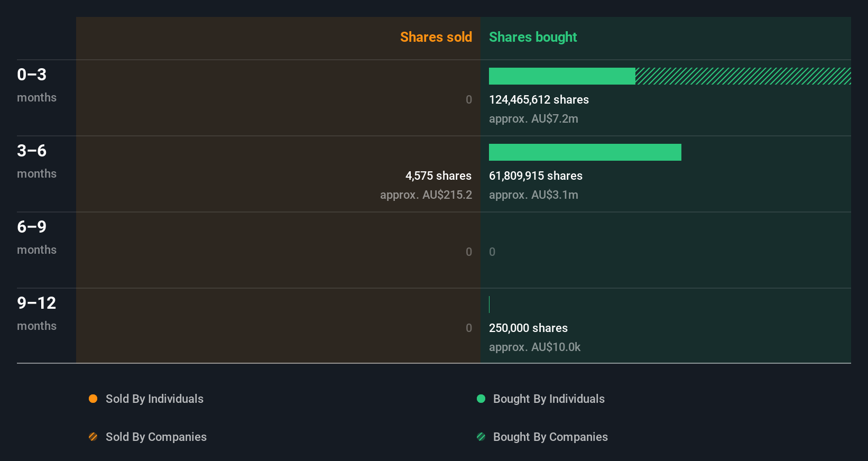The width and height of the screenshot is (868, 461).
Task: Click the zero sold value in 0–3 months row
Action: pos(469,99)
